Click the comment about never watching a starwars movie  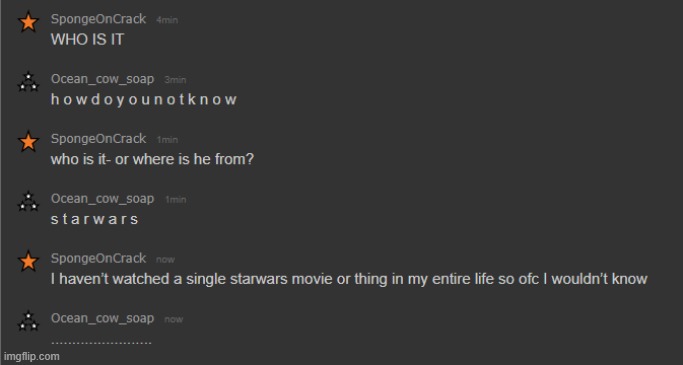point(349,279)
